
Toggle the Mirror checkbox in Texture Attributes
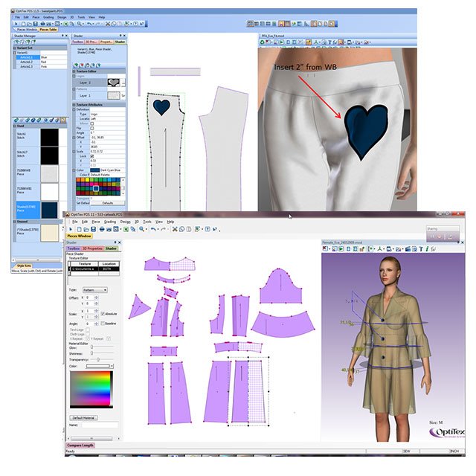[92, 123]
